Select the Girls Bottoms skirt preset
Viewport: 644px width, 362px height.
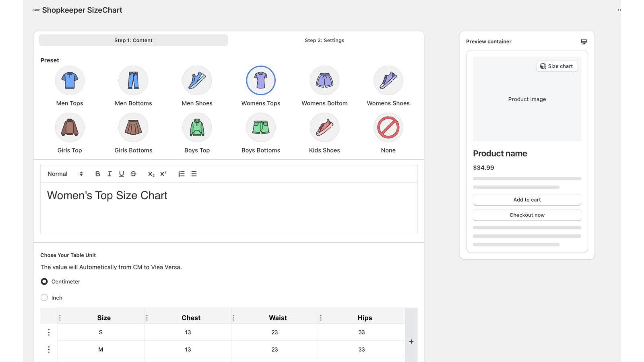133,128
